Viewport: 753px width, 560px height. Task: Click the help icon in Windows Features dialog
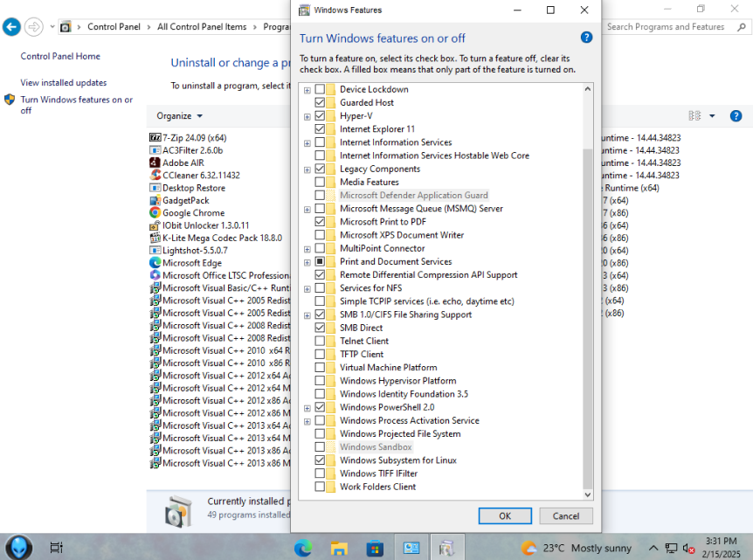click(x=586, y=38)
